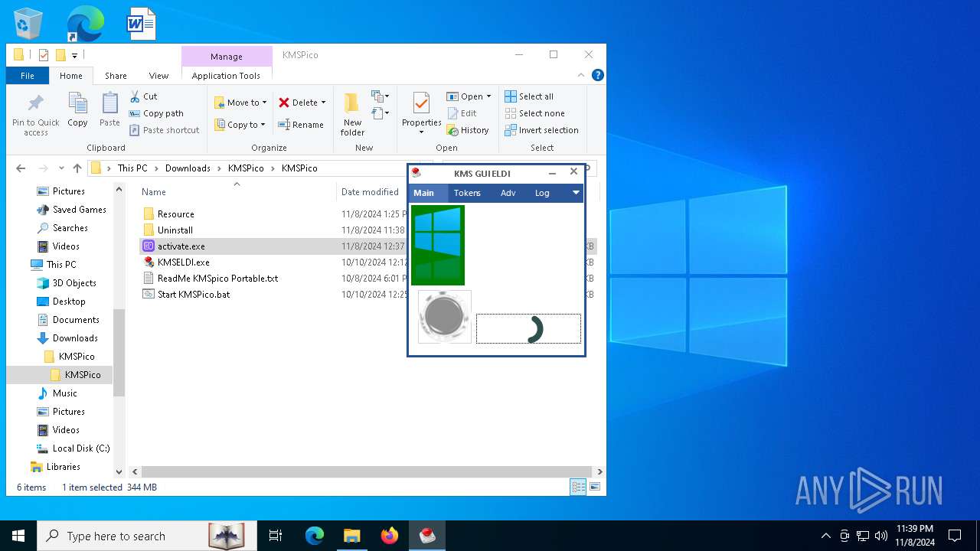The width and height of the screenshot is (980, 551).
Task: Select KMSELDI.exe file
Action: (183, 262)
